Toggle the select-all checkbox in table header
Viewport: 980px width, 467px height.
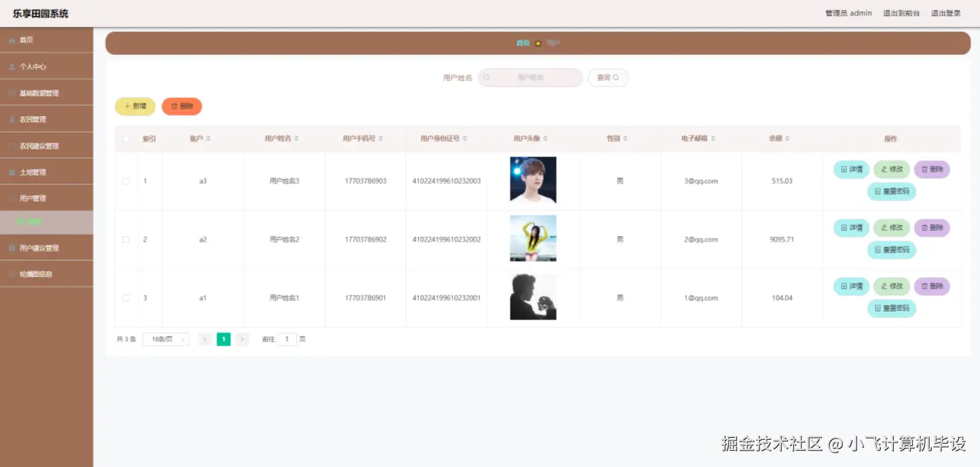tap(126, 139)
